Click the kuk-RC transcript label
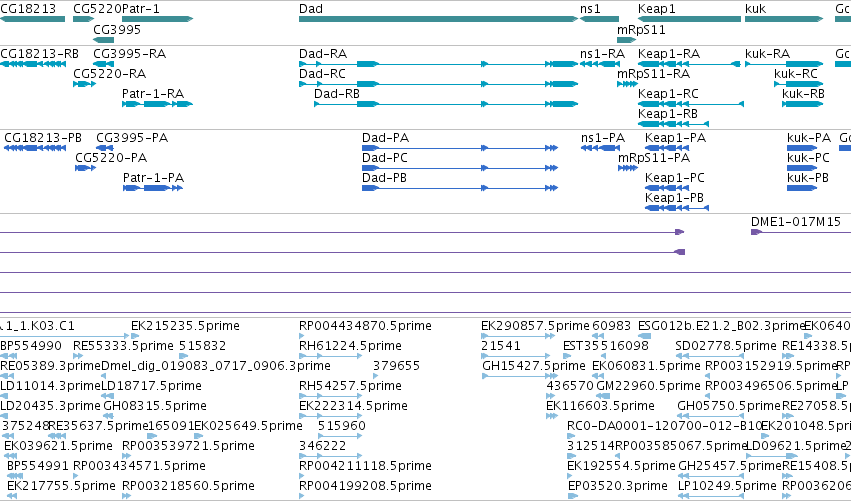Viewport: 851px width, 501px height. 796,73
